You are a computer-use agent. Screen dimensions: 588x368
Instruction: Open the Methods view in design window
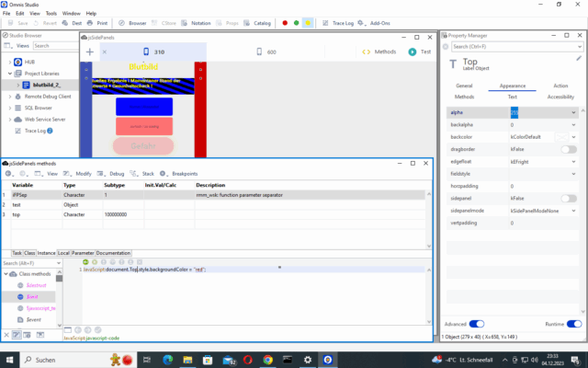[380, 52]
